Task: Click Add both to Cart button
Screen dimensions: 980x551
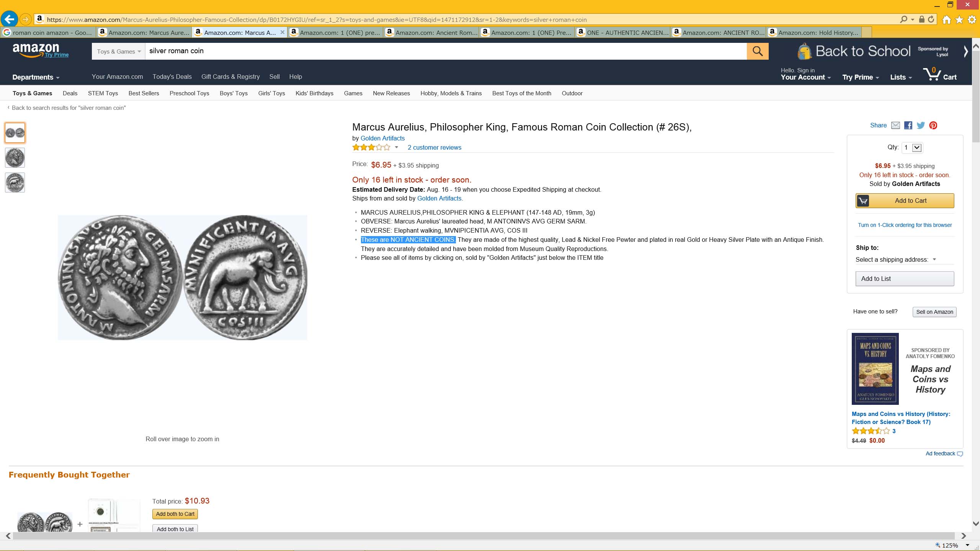Action: click(175, 514)
